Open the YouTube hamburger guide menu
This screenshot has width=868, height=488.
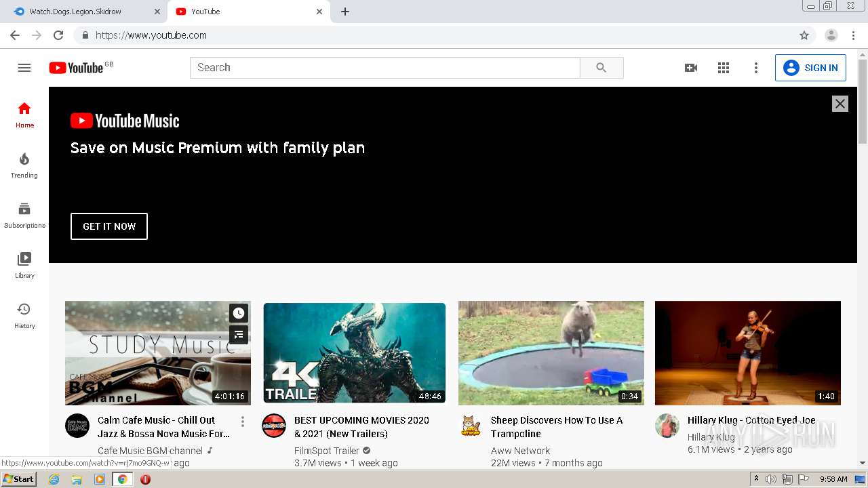coord(24,68)
